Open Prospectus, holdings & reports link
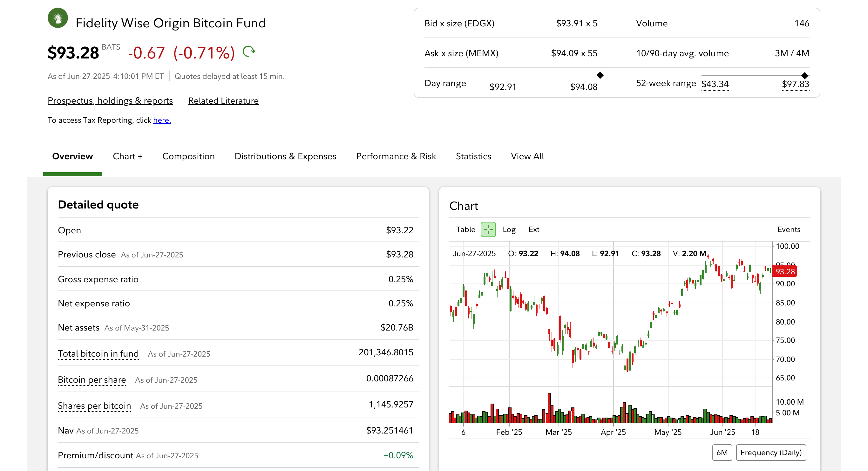 (110, 101)
